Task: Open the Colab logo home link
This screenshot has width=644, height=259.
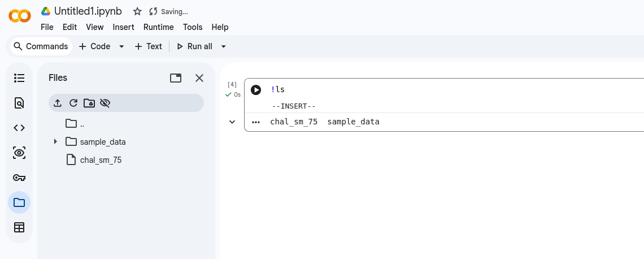Action: [20, 16]
